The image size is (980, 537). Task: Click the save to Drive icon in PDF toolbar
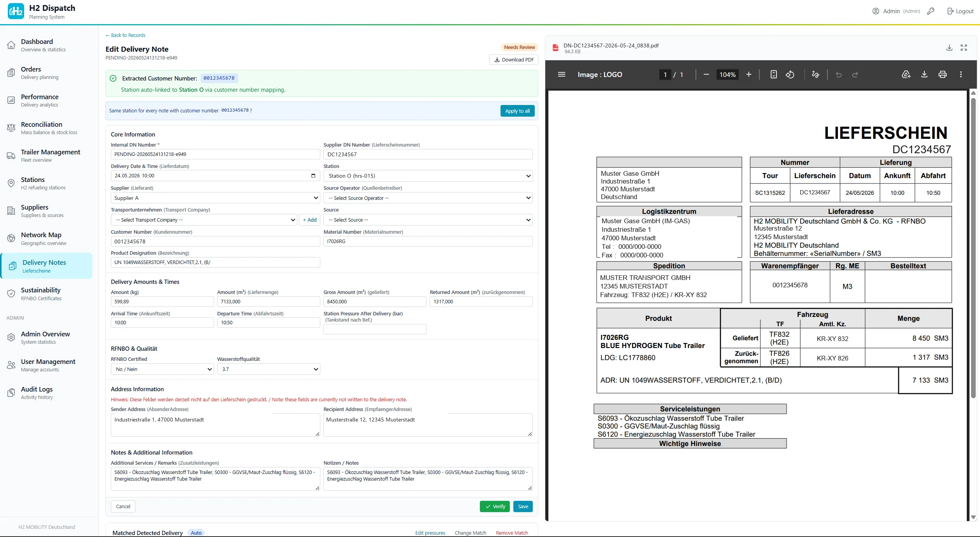pyautogui.click(x=906, y=74)
